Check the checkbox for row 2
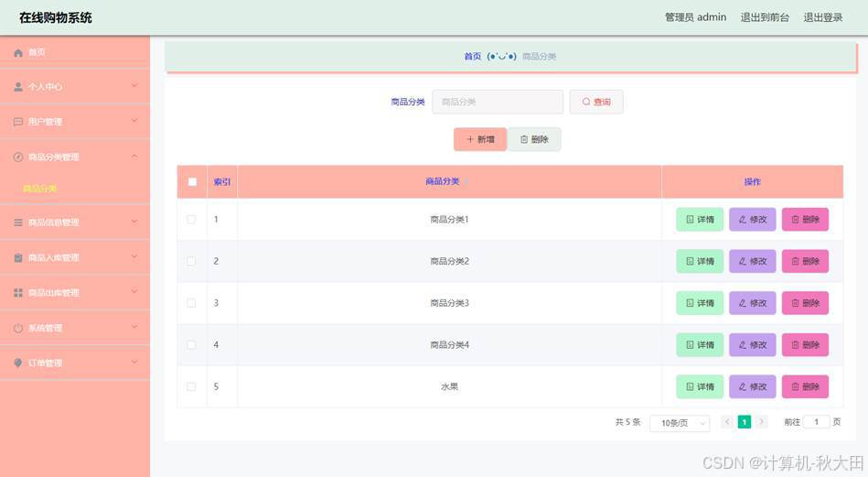 point(191,262)
